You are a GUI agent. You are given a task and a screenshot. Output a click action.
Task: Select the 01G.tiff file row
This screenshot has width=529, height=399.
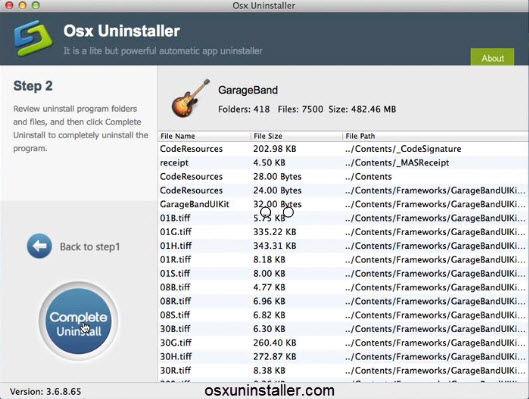point(343,232)
